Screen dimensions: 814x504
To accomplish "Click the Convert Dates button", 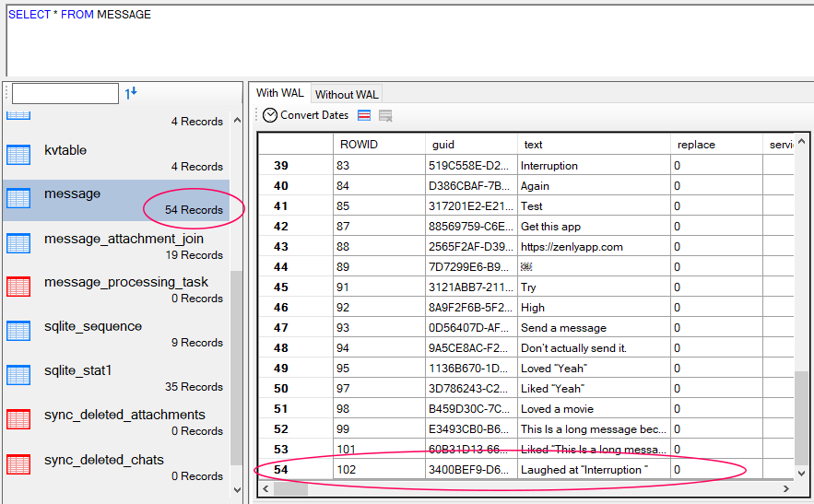I will [313, 115].
